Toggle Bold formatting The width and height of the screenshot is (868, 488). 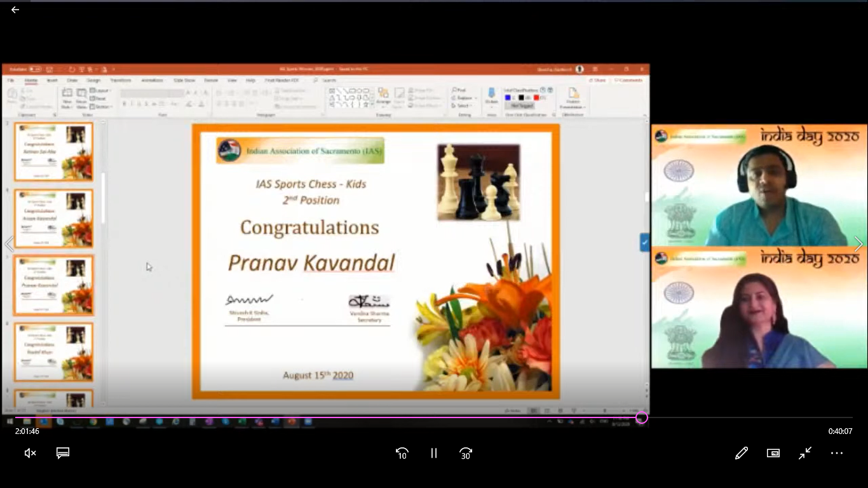(x=124, y=104)
